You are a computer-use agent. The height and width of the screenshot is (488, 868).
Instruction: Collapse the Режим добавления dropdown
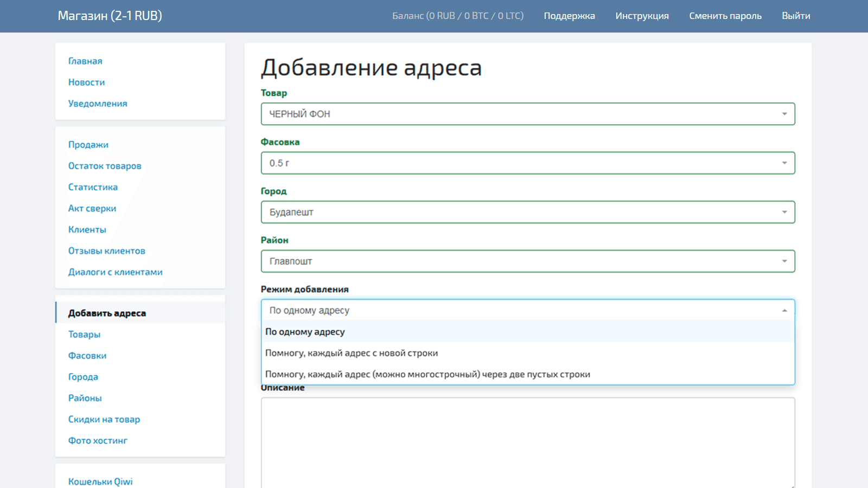(528, 310)
